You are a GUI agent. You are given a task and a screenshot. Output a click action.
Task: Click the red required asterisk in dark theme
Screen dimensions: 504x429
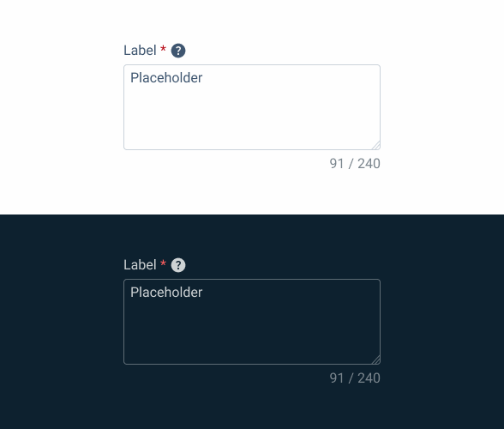click(163, 263)
